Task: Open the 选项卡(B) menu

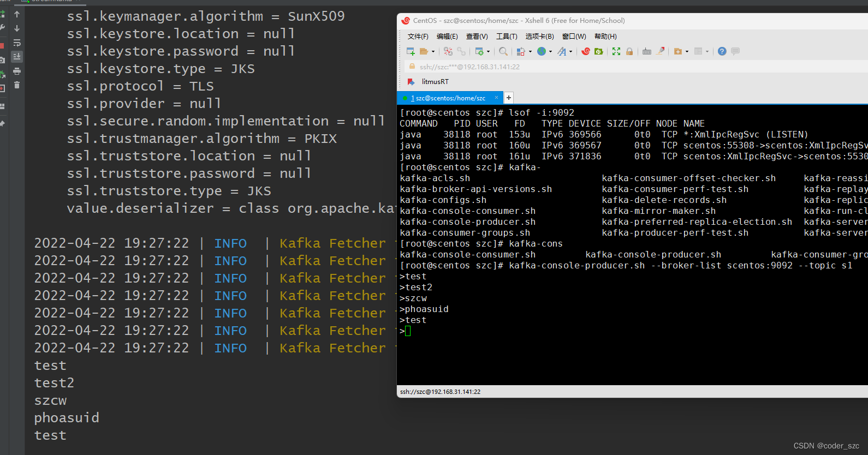Action: point(539,37)
